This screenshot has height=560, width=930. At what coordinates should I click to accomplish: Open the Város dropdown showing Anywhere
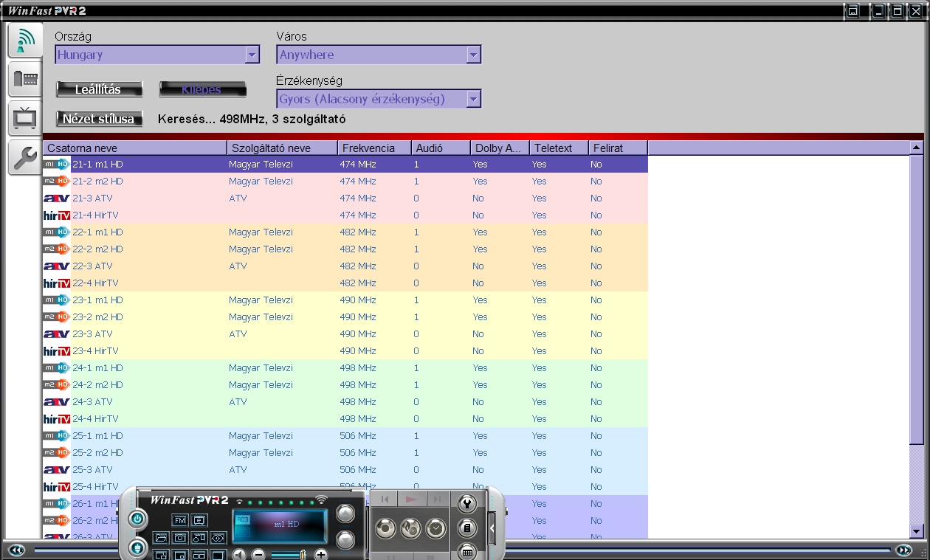[379, 55]
